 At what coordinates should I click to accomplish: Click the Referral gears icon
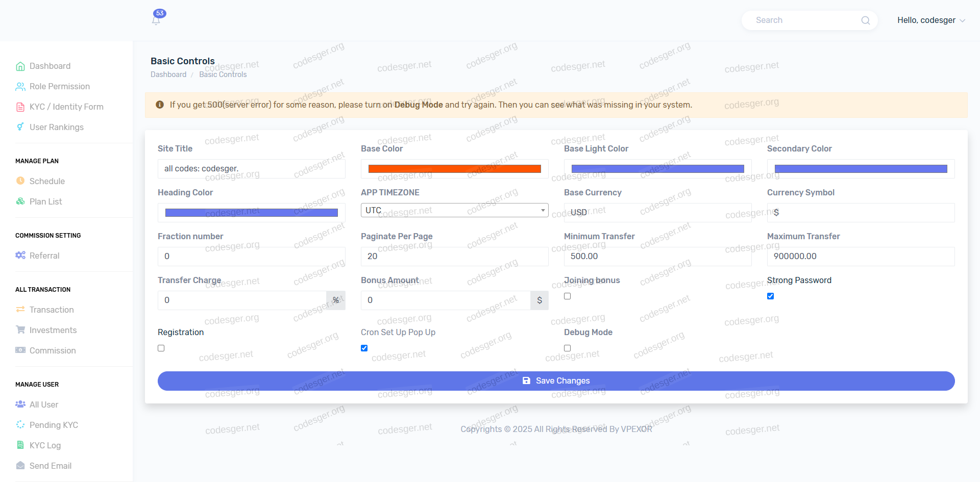click(x=20, y=255)
